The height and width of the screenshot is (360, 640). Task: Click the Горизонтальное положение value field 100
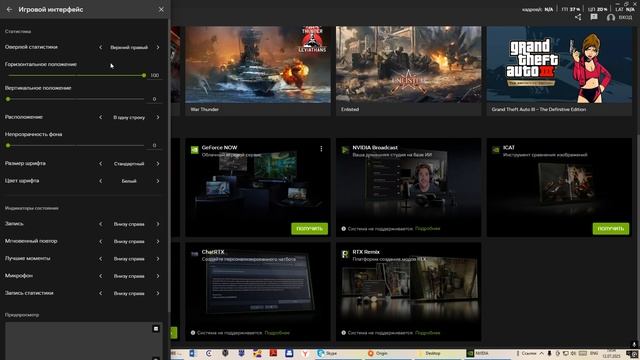[x=154, y=76]
